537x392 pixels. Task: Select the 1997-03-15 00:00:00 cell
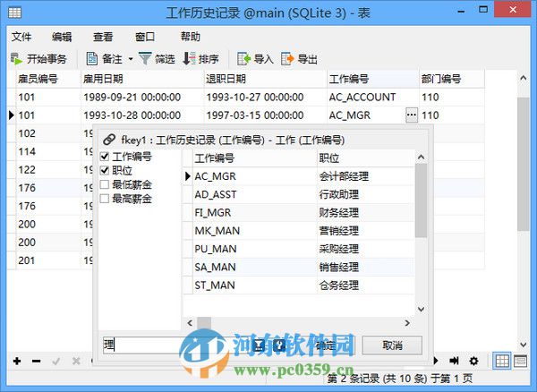(266, 115)
